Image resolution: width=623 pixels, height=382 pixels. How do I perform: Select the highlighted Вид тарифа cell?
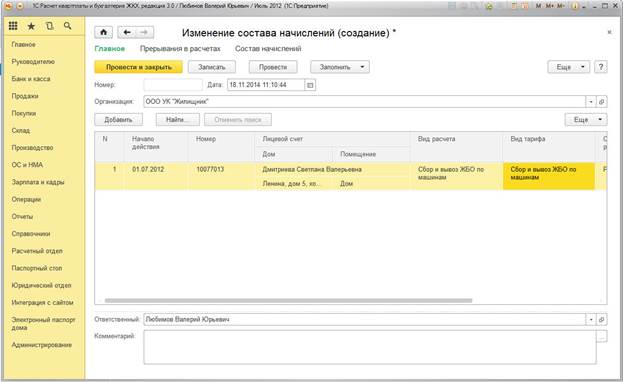click(x=549, y=176)
